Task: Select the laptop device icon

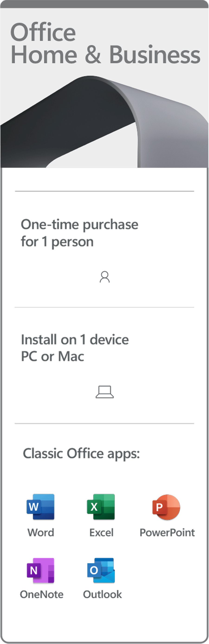Action: 105,392
